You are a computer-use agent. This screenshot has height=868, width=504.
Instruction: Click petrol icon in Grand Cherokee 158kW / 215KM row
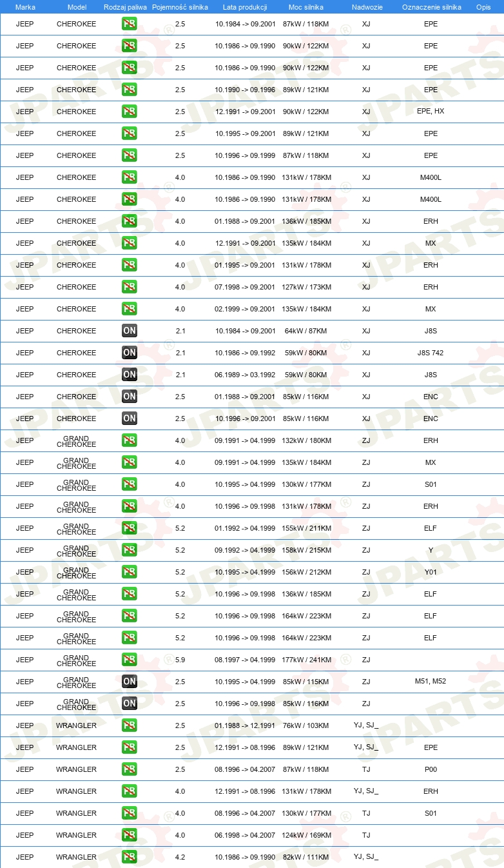130,550
